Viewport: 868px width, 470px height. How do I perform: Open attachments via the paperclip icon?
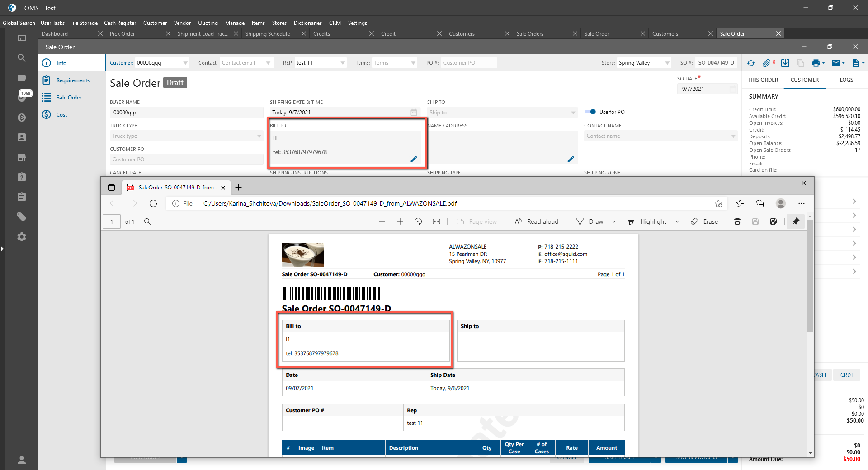click(766, 63)
